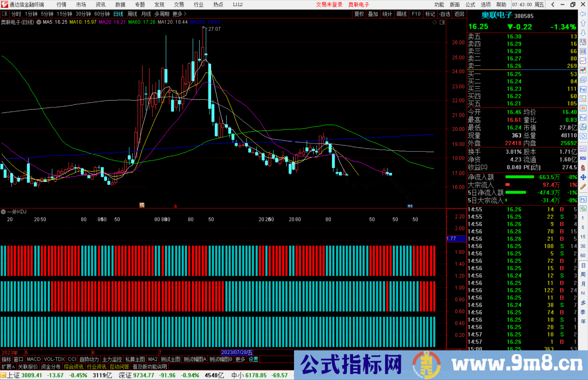Viewport: 588px width, 380px height.
Task: Open the 功能 menu
Action: pos(439,4)
